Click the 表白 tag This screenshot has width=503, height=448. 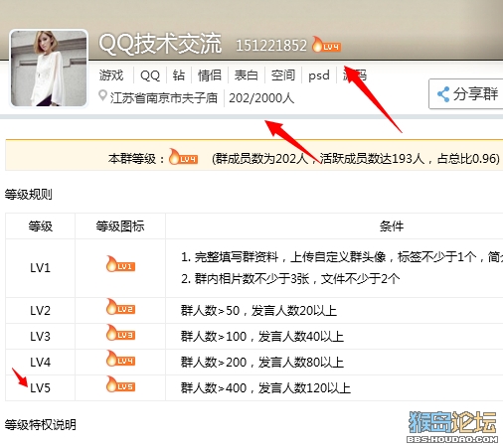tap(247, 75)
